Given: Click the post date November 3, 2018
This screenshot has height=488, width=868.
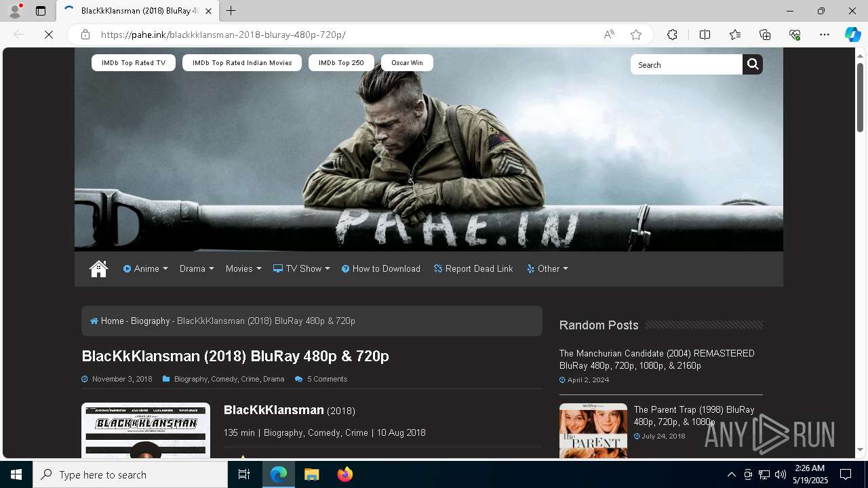Looking at the screenshot, I should tap(122, 379).
